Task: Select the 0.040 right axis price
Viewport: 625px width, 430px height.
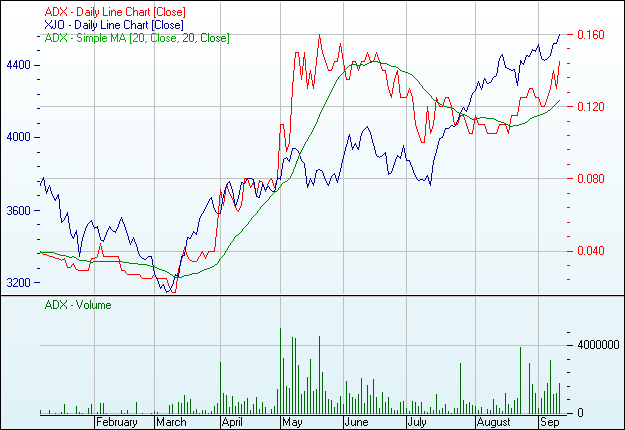Action: click(x=591, y=251)
